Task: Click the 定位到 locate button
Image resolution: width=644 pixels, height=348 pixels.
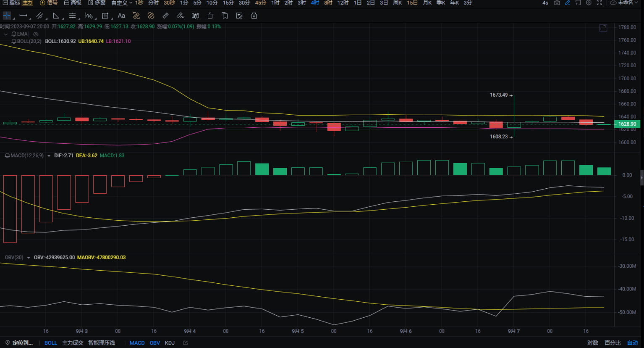Action: point(19,343)
